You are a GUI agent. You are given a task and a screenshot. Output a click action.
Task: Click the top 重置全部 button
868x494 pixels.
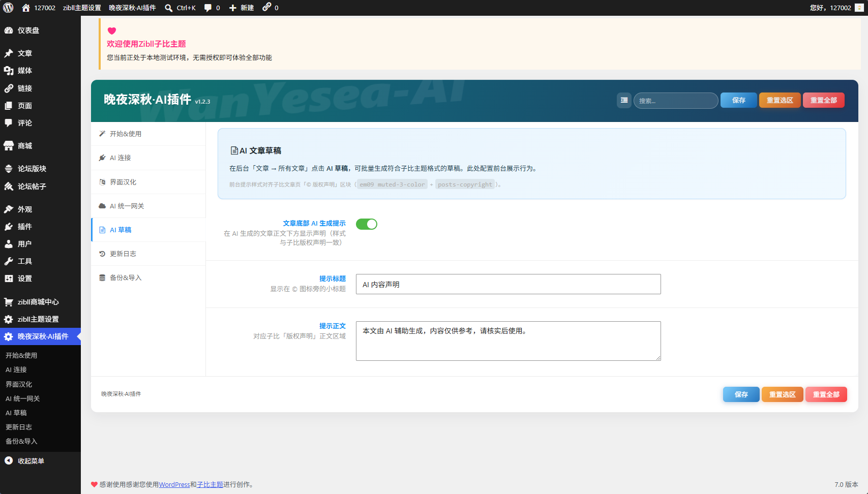click(824, 101)
